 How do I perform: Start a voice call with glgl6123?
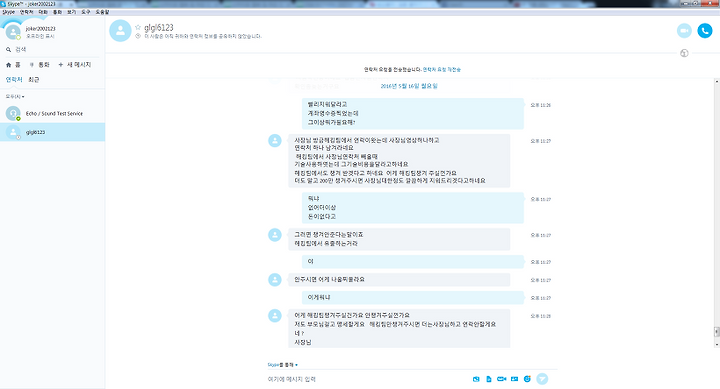coord(704,31)
